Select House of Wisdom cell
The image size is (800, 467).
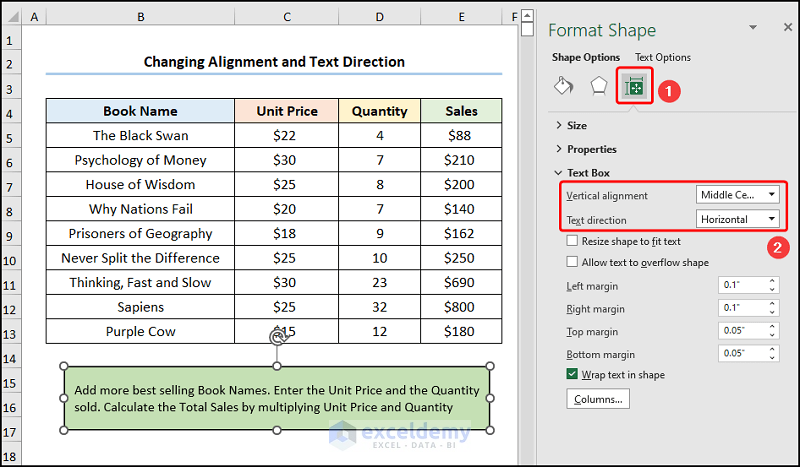pos(140,184)
